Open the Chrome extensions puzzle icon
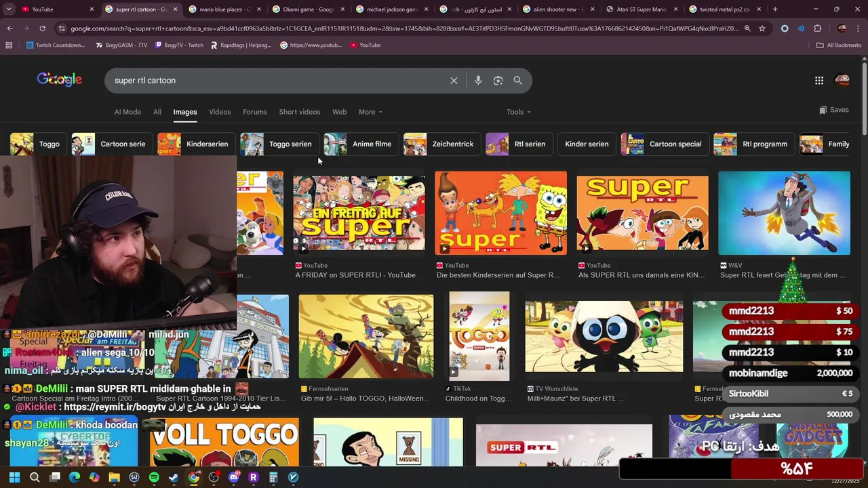 click(817, 28)
